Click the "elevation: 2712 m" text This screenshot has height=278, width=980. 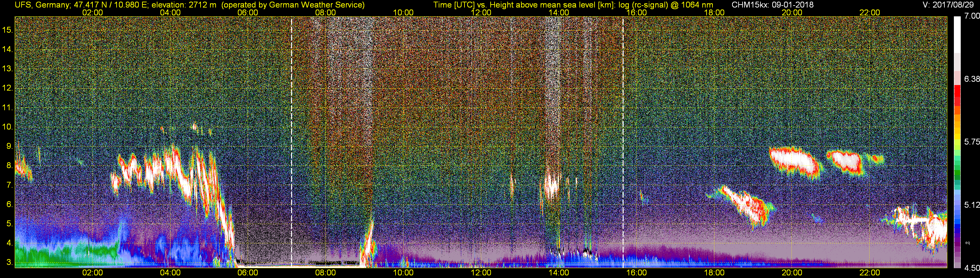tap(184, 5)
